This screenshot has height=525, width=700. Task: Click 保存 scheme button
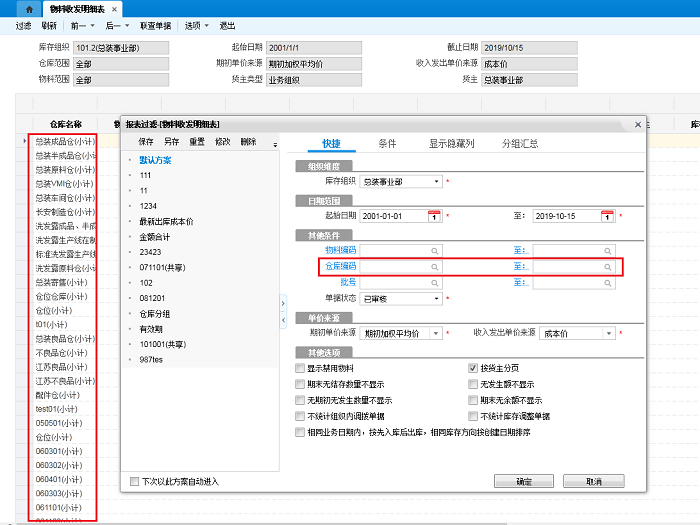(x=146, y=142)
